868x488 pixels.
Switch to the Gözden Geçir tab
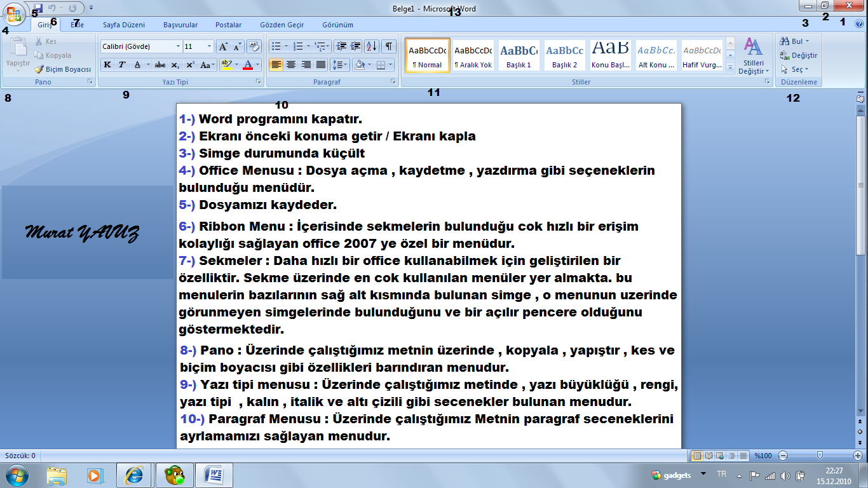pyautogui.click(x=282, y=25)
